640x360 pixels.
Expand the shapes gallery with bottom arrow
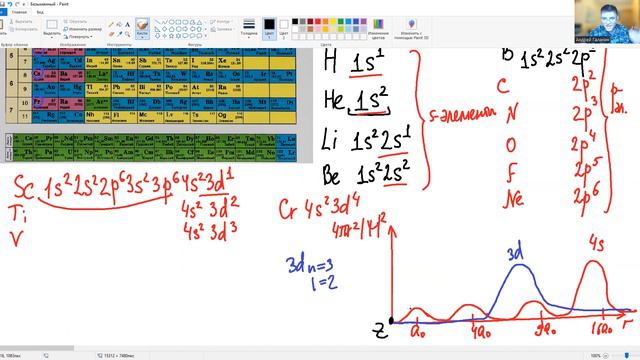[205, 36]
